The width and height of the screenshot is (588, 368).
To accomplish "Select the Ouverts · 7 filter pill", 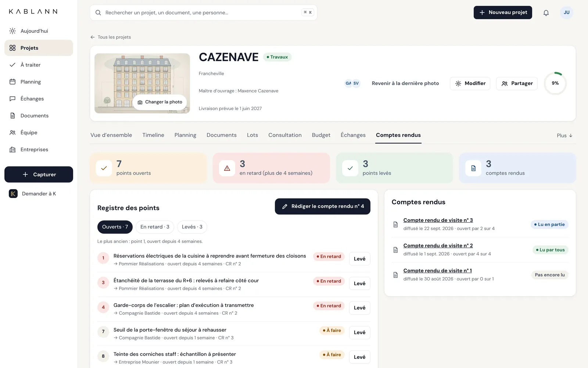I will point(115,227).
